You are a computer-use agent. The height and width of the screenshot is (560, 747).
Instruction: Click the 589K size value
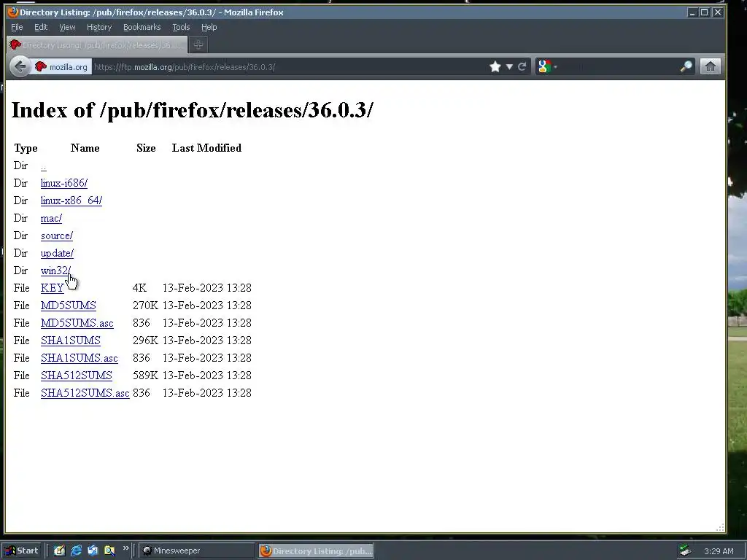pos(145,376)
